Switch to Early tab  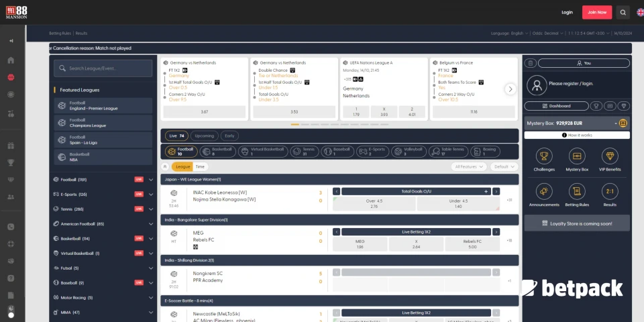229,136
